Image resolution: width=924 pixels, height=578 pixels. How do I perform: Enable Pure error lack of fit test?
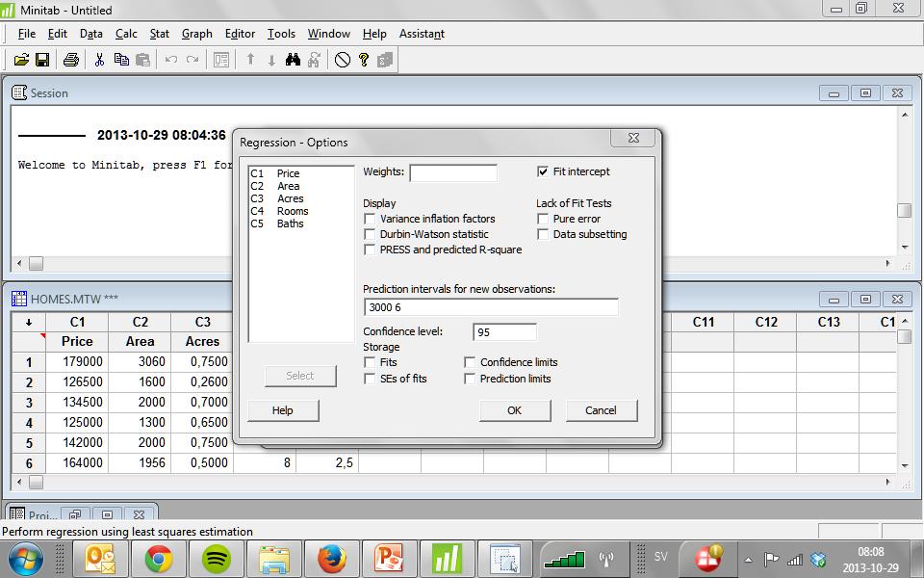click(x=543, y=219)
